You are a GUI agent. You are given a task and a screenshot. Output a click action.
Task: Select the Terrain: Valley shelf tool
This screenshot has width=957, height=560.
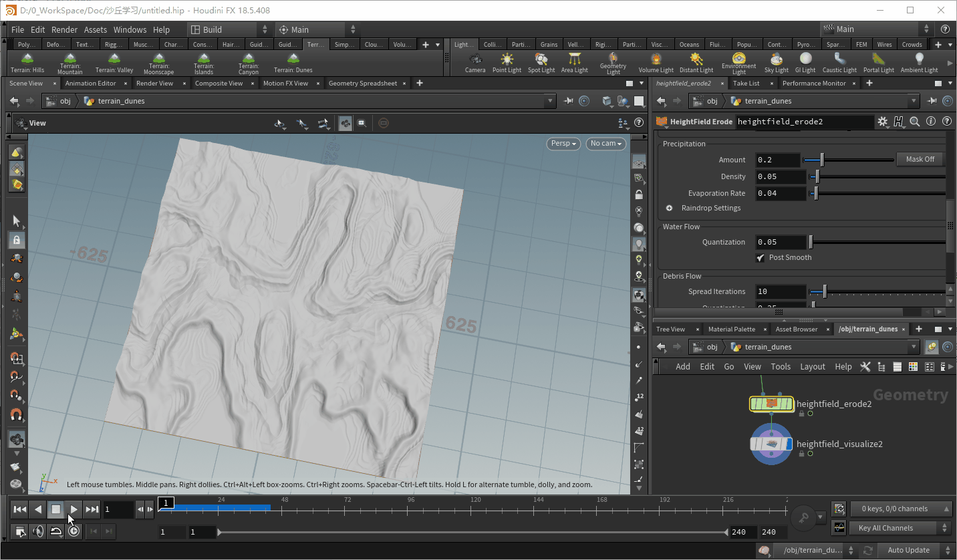[x=114, y=63]
